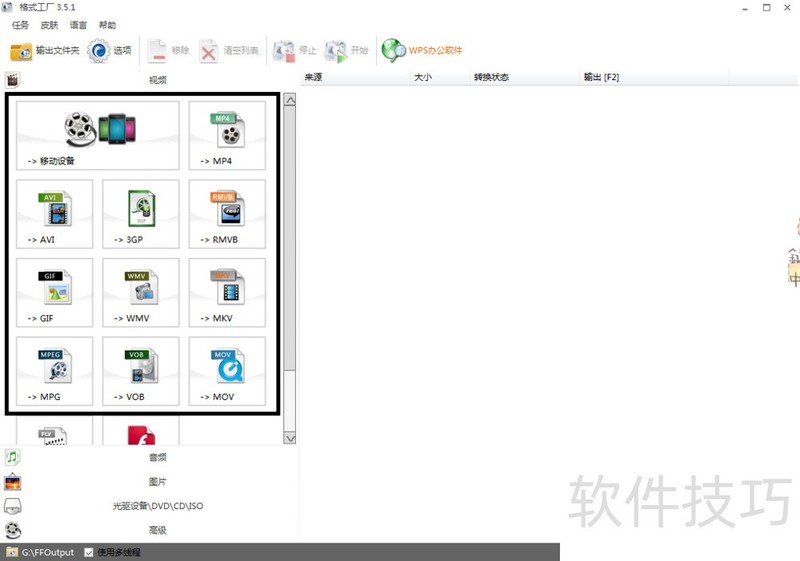Click the 输出 [F2] column header
Viewport: 800px width, 561px height.
654,77
